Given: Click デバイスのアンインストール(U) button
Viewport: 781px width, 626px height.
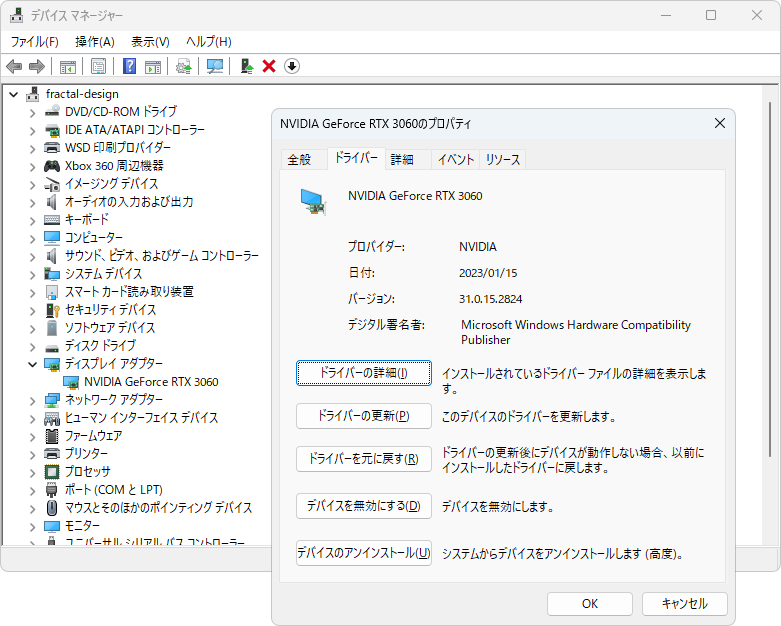Looking at the screenshot, I should (364, 553).
